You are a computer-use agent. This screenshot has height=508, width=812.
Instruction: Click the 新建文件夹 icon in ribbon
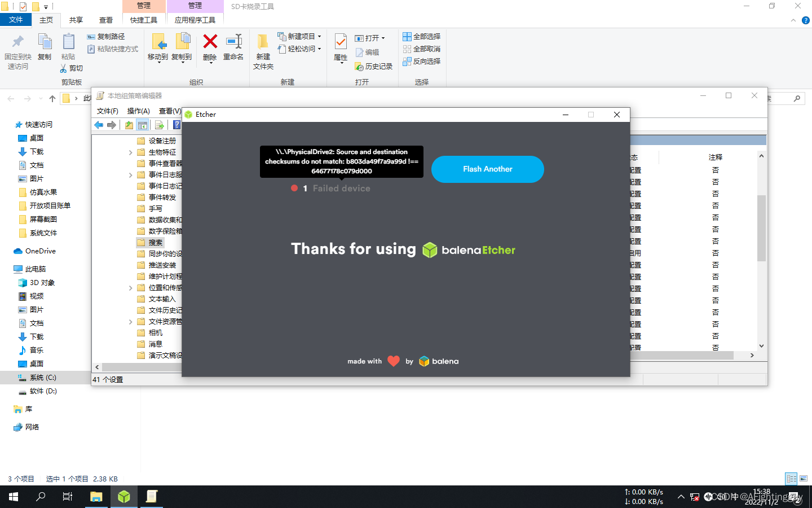click(x=263, y=42)
